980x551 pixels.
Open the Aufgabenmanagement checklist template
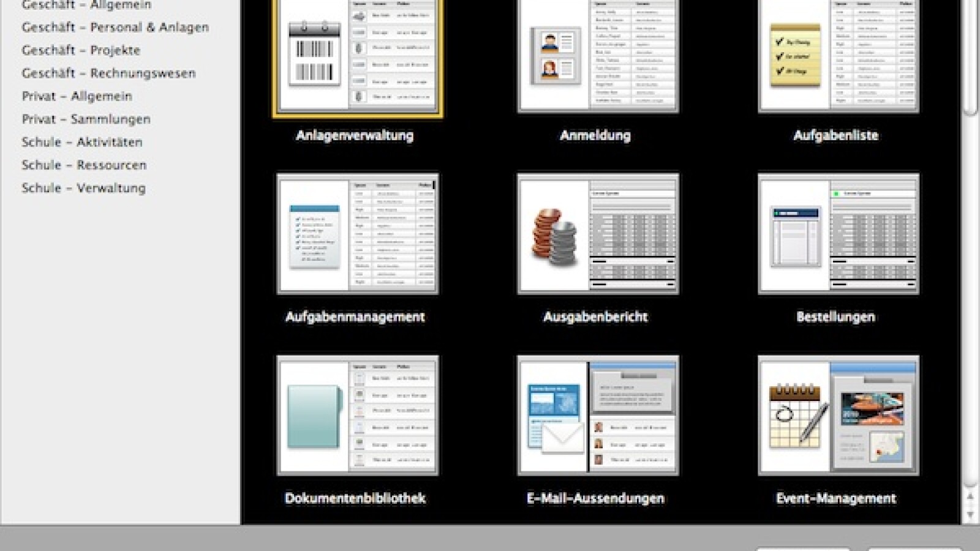pyautogui.click(x=357, y=234)
